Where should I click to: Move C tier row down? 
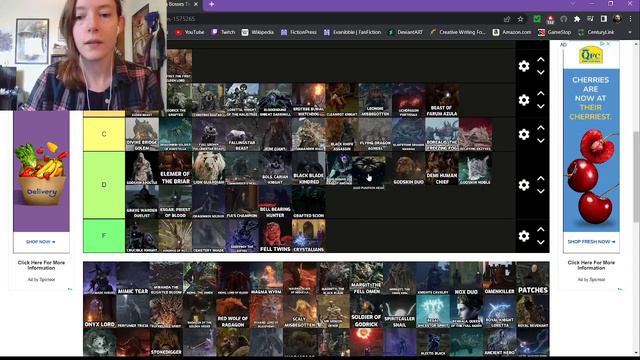click(541, 141)
